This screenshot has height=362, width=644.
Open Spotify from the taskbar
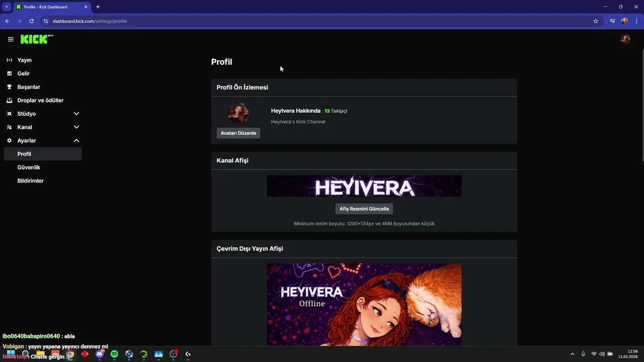114,354
